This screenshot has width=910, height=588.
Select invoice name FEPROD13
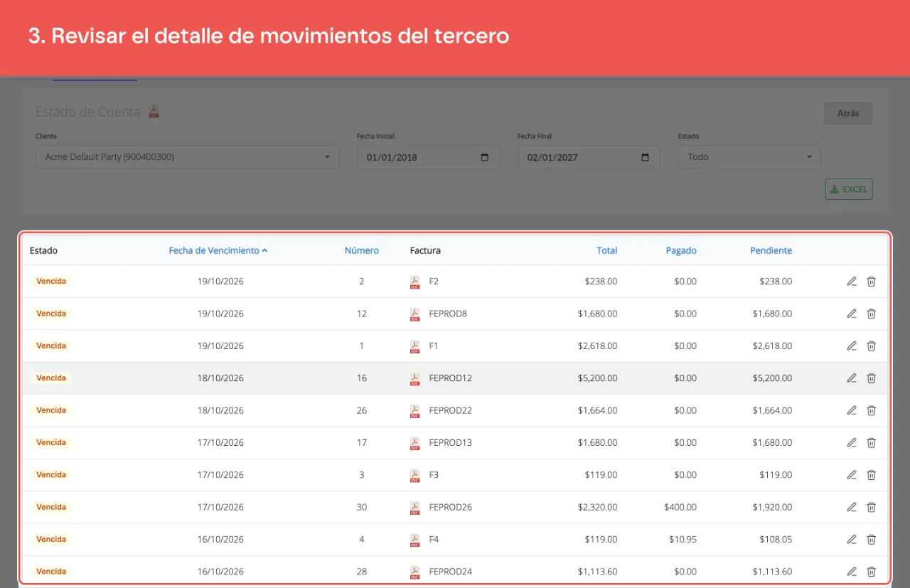[451, 442]
